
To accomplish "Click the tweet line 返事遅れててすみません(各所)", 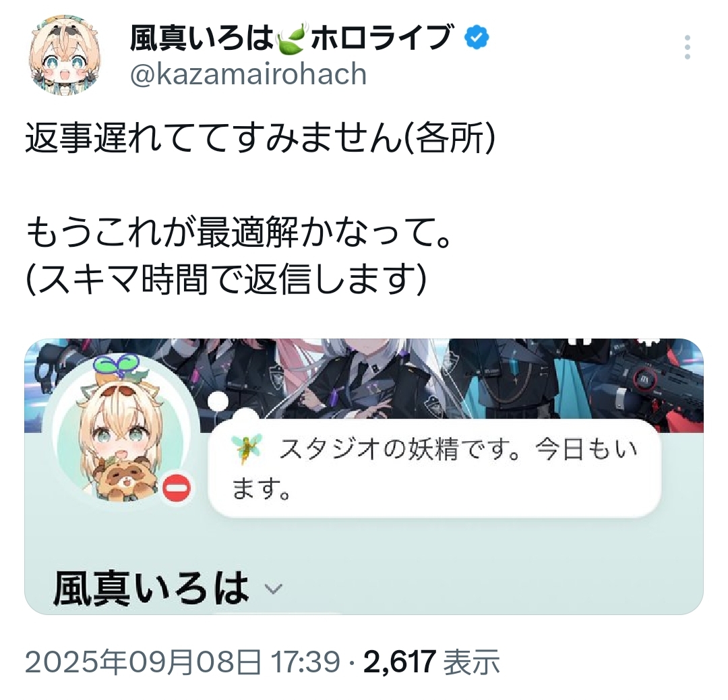I will pos(260,138).
